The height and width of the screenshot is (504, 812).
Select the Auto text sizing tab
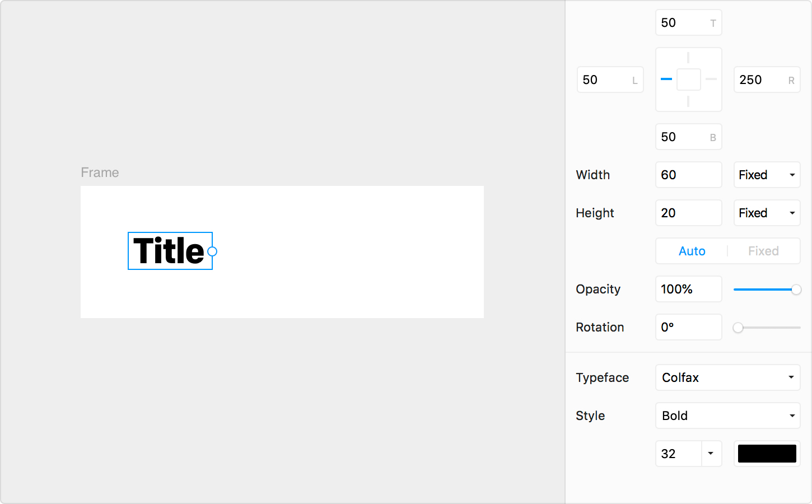click(692, 251)
